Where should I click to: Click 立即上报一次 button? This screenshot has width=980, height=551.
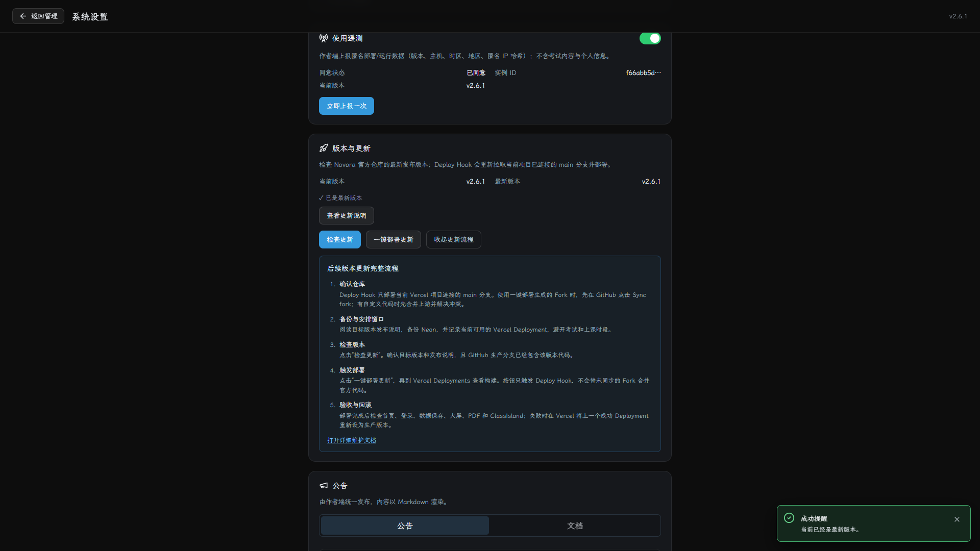(347, 106)
